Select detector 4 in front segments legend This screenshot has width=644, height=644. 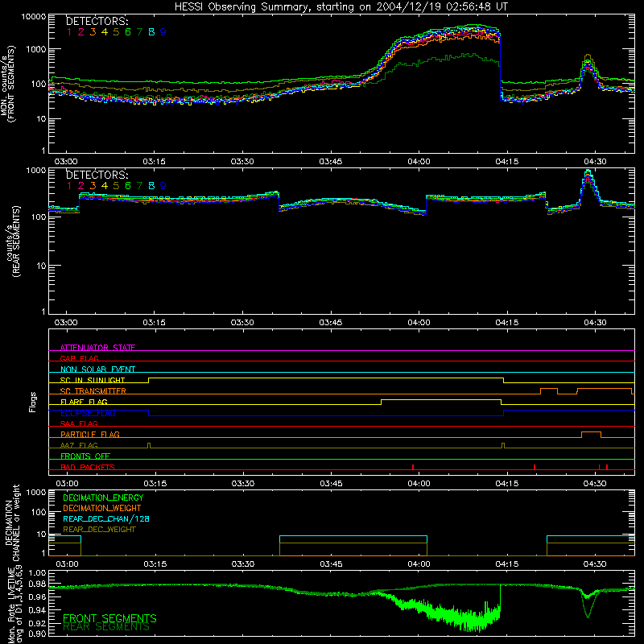point(105,32)
